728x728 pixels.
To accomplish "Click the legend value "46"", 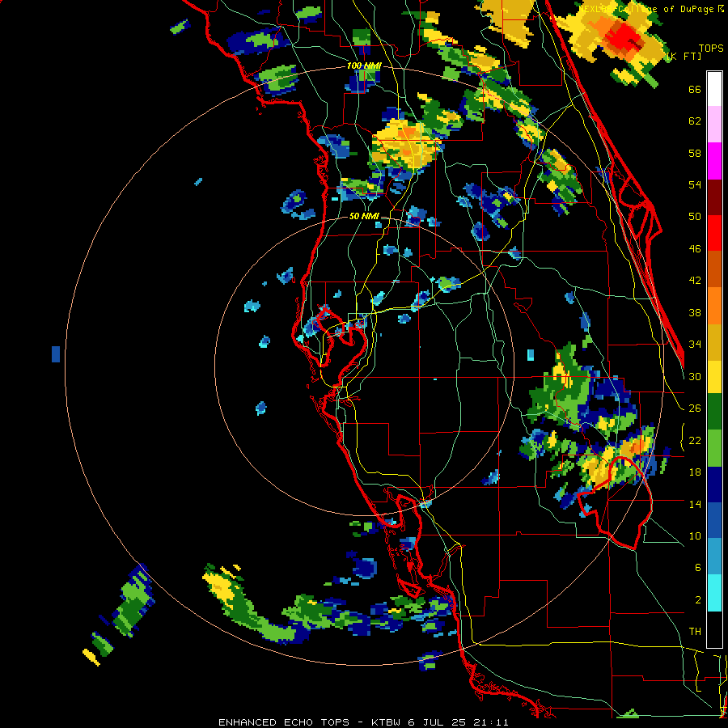I will coord(695,249).
